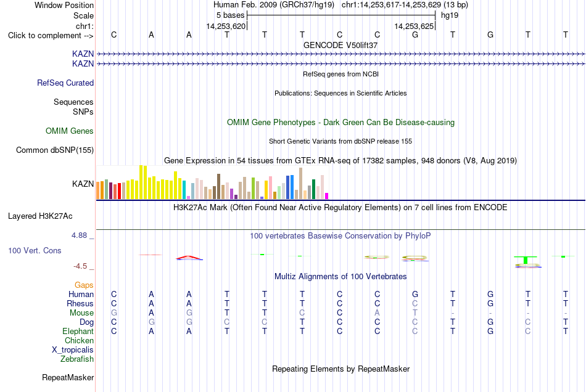Click the Scale track label
The image size is (586, 392).
83,15
